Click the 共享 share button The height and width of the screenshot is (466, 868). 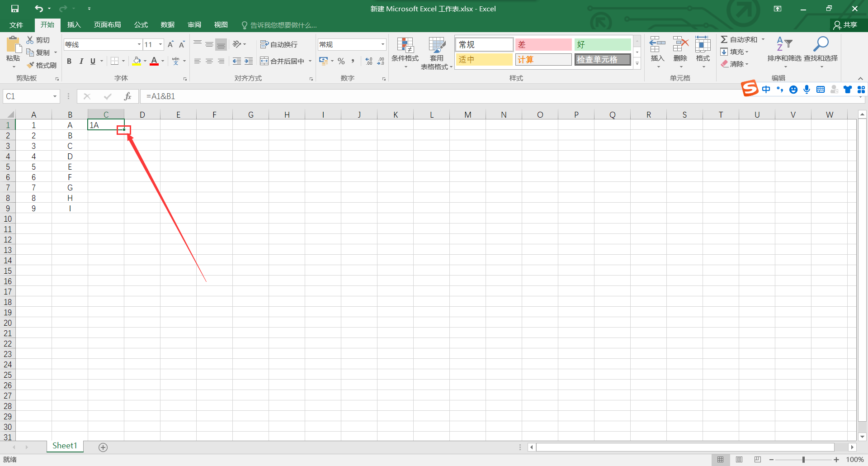pos(846,25)
